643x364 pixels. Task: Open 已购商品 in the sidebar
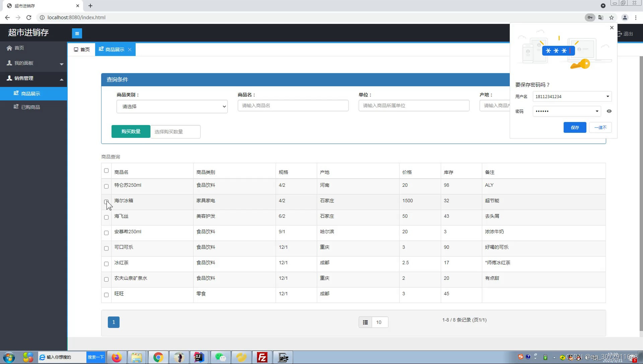(30, 107)
